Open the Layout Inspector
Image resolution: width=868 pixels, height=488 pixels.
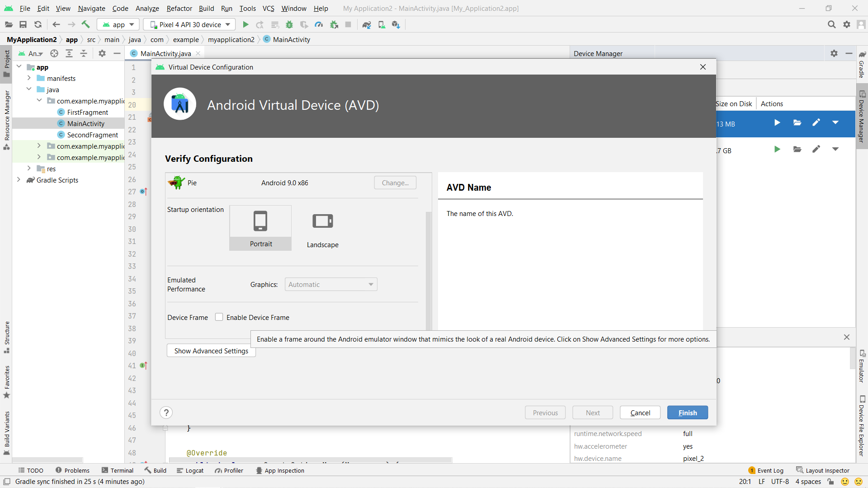(x=823, y=470)
